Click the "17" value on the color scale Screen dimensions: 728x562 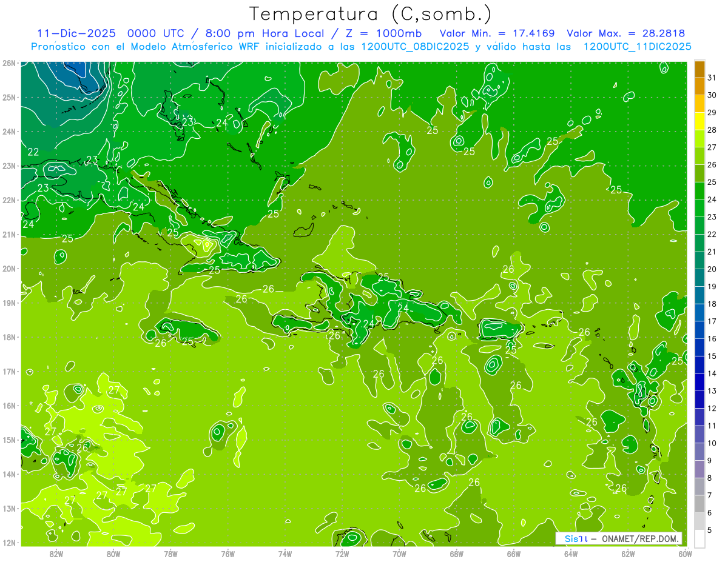pyautogui.click(x=712, y=321)
